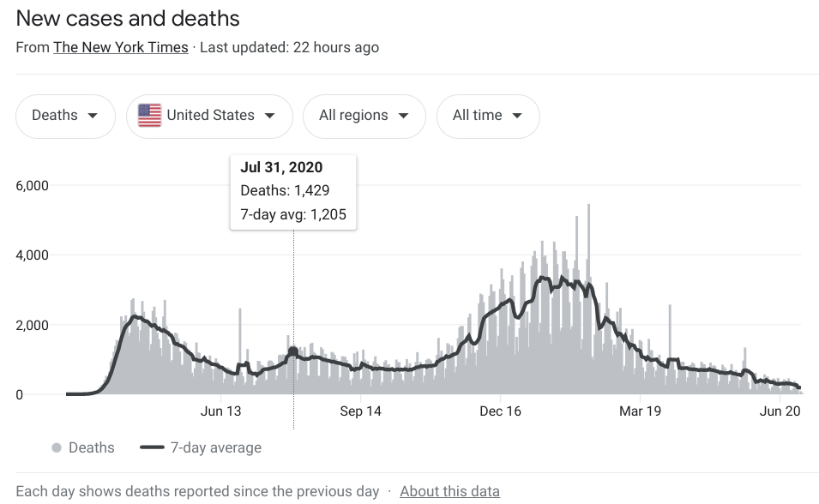Click the caret arrow beside All time
This screenshot has height=504, width=819.
517,116
